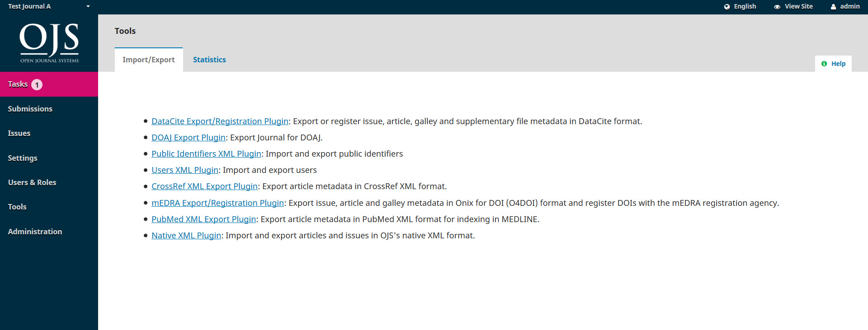The width and height of the screenshot is (868, 330).
Task: Open the Public Identifiers XML Plugin link
Action: point(206,153)
